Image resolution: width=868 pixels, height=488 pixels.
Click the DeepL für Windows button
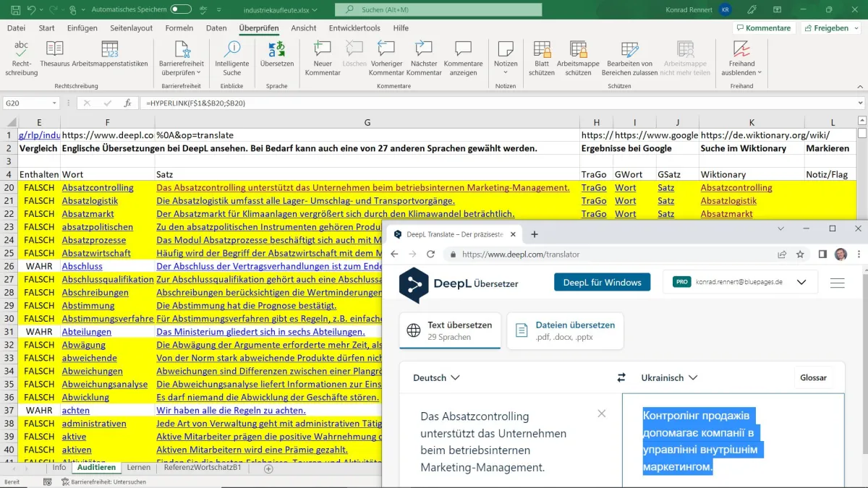point(602,282)
